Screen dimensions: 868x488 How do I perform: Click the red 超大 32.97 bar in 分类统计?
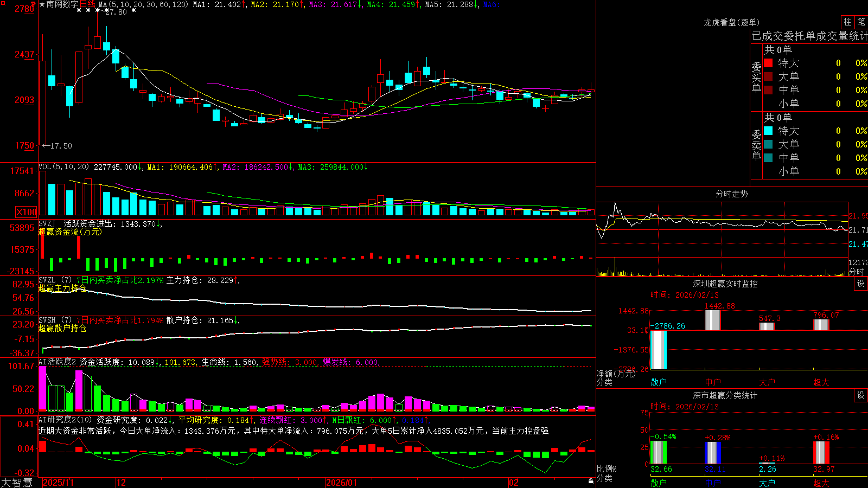click(821, 453)
